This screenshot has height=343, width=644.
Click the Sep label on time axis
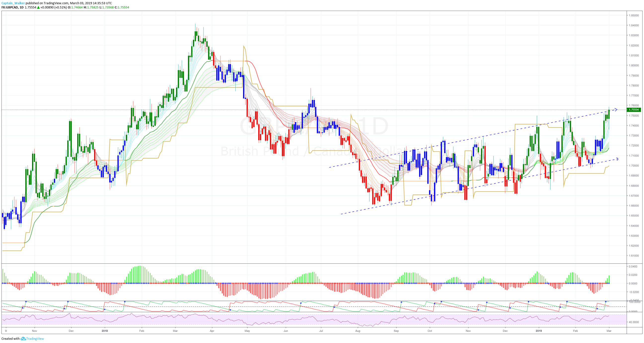point(396,331)
